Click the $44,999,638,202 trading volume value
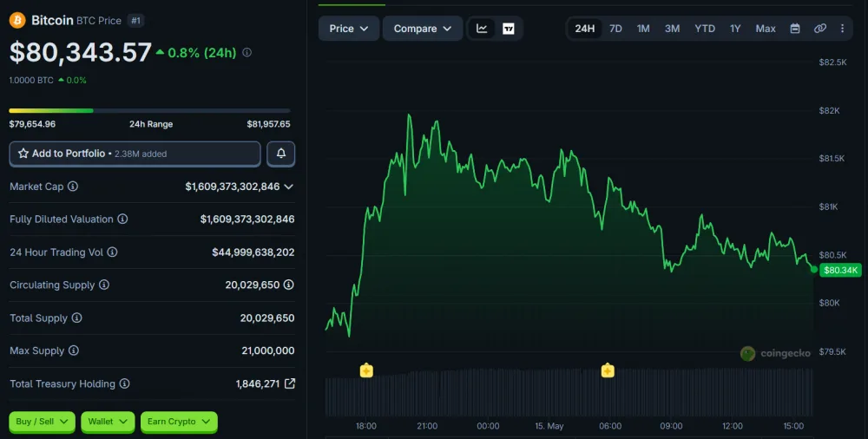This screenshot has width=868, height=439. click(x=253, y=252)
